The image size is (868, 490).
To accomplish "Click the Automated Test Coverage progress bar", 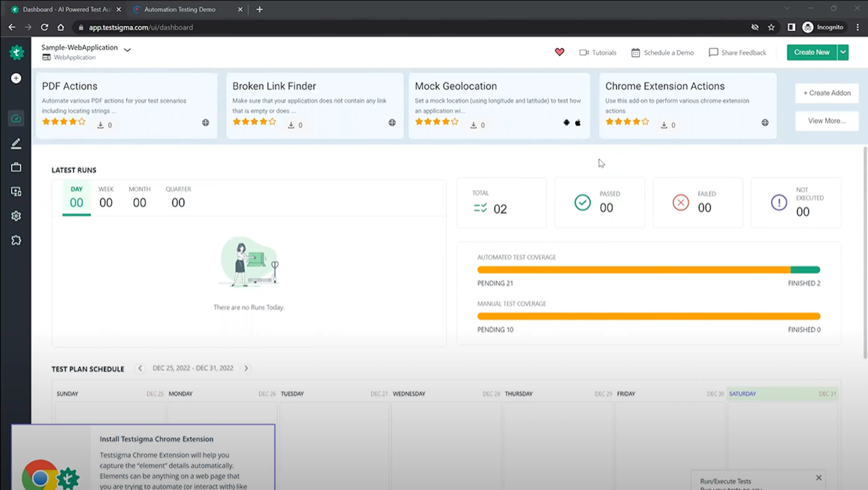I will (648, 270).
